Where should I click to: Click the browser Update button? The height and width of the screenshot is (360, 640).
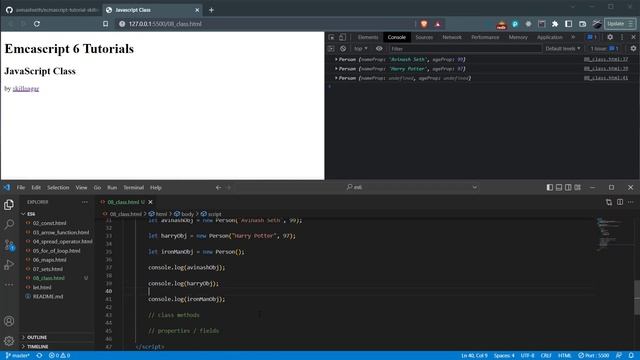click(620, 24)
